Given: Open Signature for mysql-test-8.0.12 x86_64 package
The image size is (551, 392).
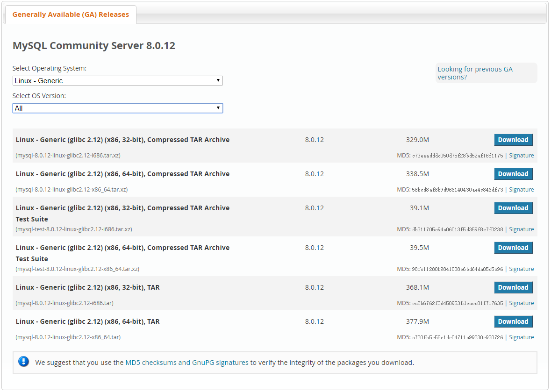Looking at the screenshot, I should tap(521, 269).
